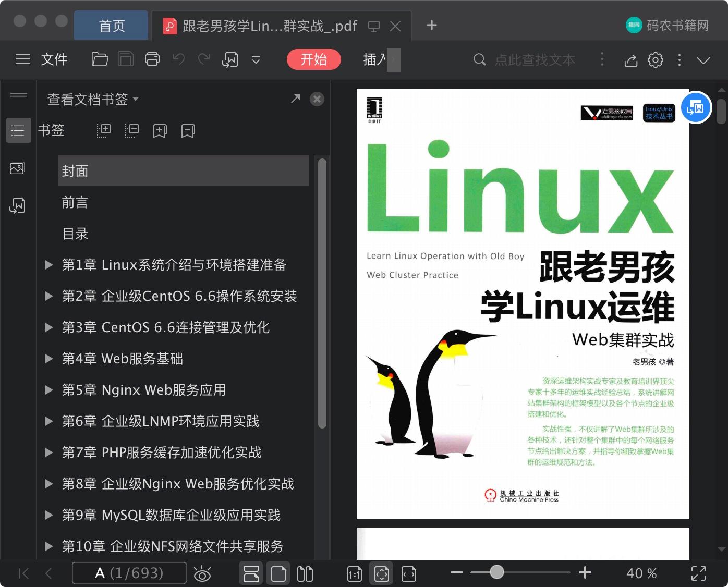
Task: Click the share icon
Action: 630,60
